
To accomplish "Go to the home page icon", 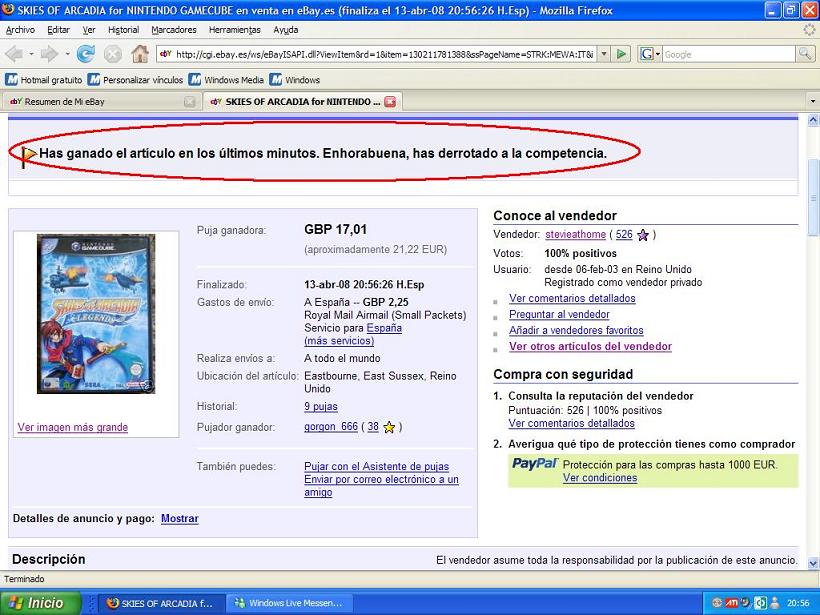I will coord(139,54).
